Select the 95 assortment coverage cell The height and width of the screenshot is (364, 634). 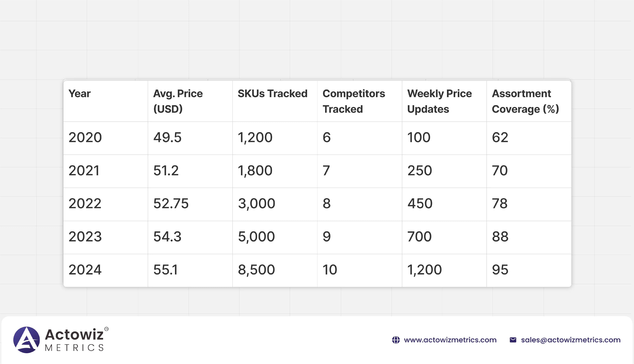[x=500, y=270]
